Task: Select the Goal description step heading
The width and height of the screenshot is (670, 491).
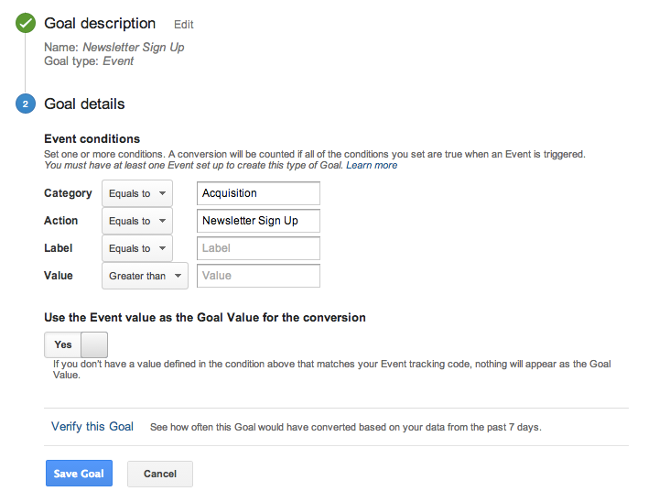Action: [x=100, y=23]
